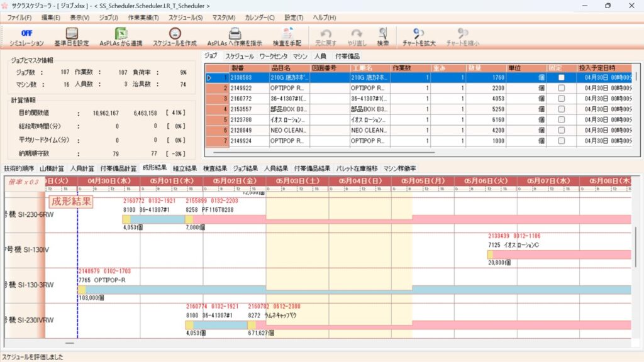Switch to the ワークセンタ tab

[x=273, y=57]
